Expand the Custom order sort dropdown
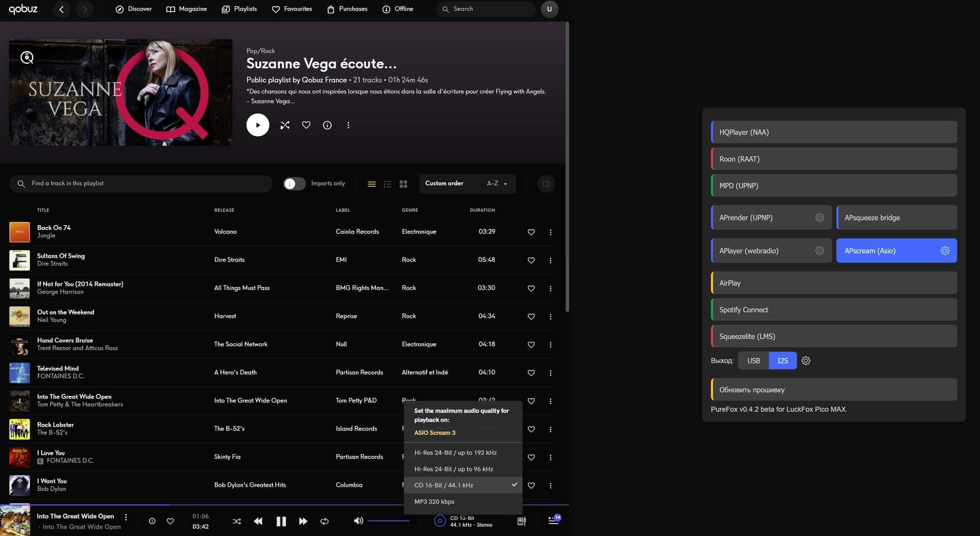The height and width of the screenshot is (536, 980). click(x=467, y=184)
